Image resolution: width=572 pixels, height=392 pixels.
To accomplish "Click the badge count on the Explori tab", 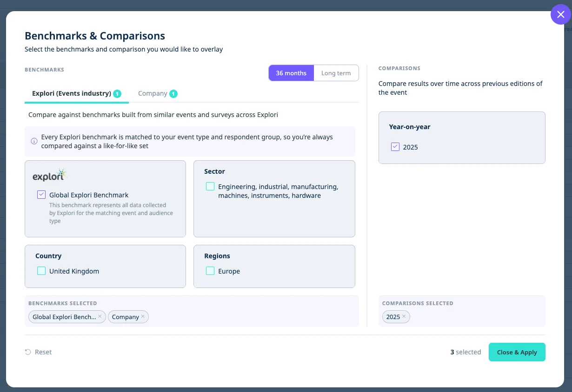I will (117, 94).
